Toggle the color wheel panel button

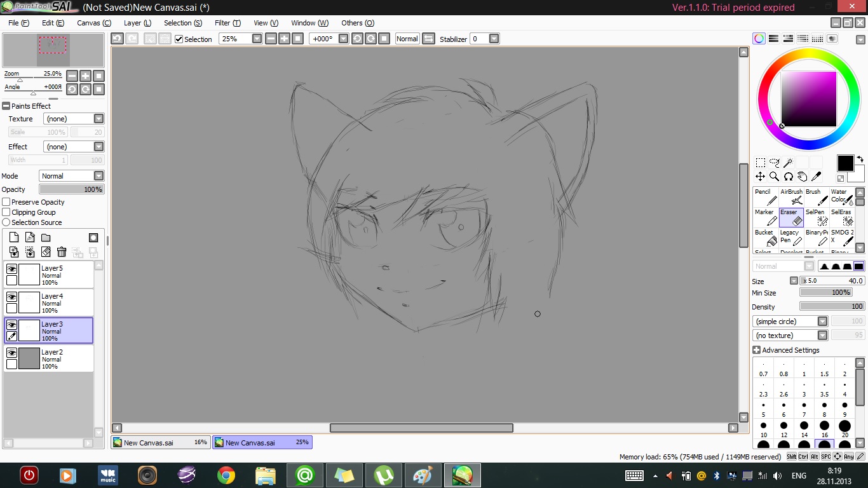coord(759,39)
